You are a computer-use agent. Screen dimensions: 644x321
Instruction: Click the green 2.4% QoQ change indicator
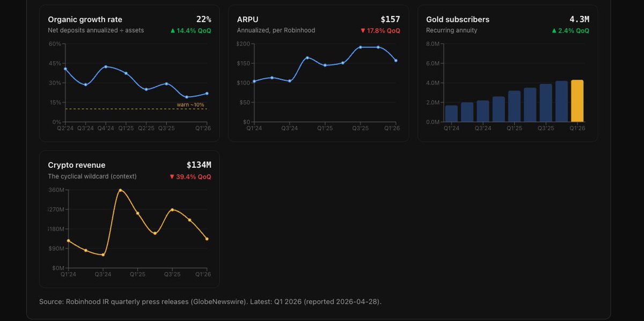[x=570, y=31]
